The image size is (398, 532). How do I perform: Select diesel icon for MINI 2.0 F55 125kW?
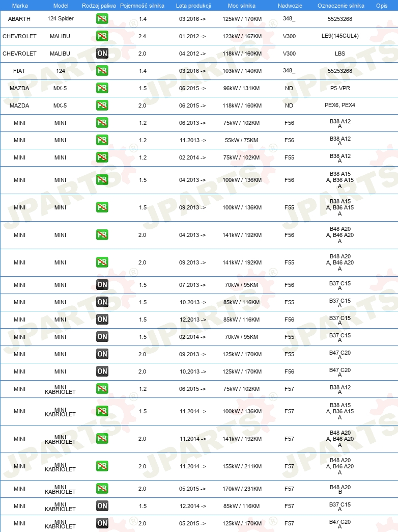pyautogui.click(x=102, y=354)
